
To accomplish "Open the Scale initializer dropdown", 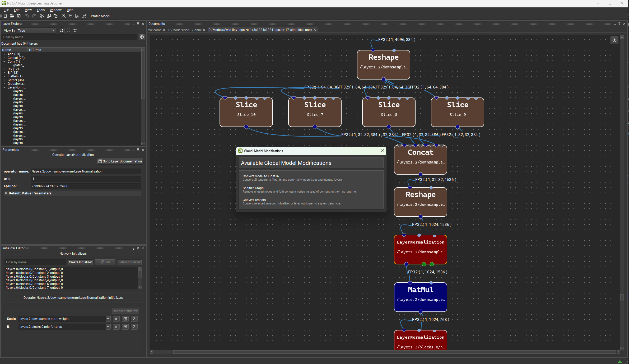I will coord(108,319).
